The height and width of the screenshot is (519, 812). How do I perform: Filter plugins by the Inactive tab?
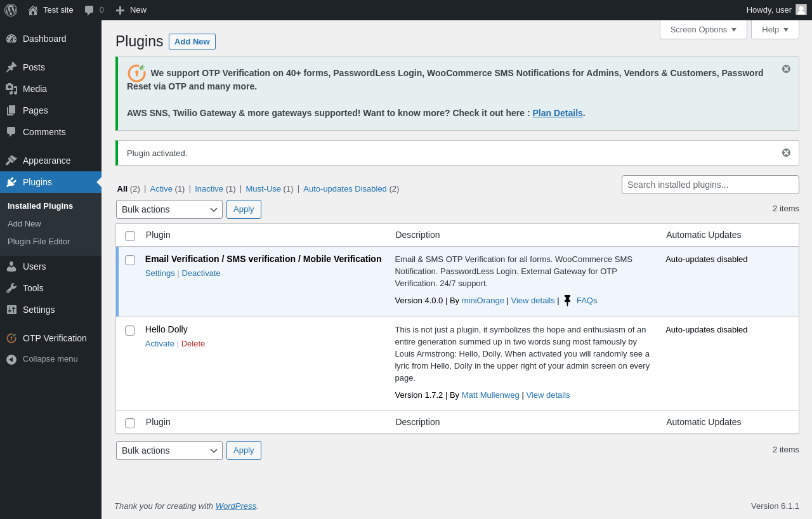point(209,189)
